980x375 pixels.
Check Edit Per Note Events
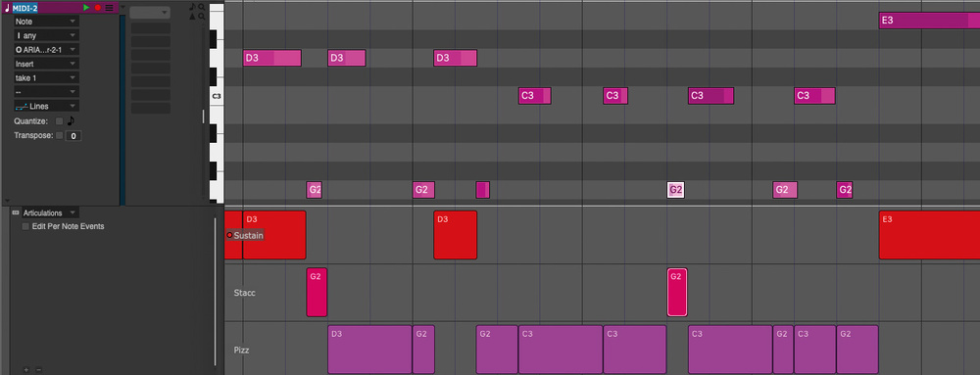point(25,226)
